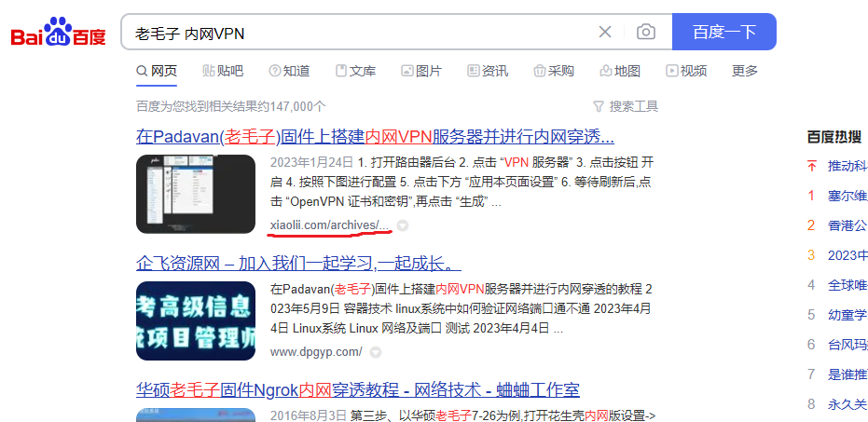Click the 百度一下 search button
This screenshot has height=422, width=868.
pyautogui.click(x=724, y=32)
